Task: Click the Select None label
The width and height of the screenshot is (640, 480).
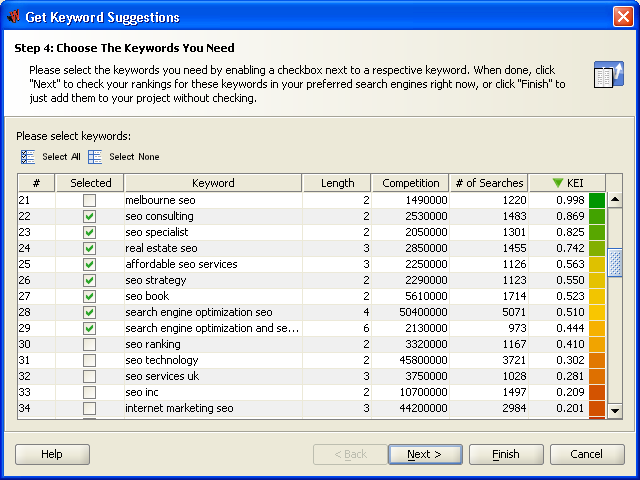Action: point(134,157)
